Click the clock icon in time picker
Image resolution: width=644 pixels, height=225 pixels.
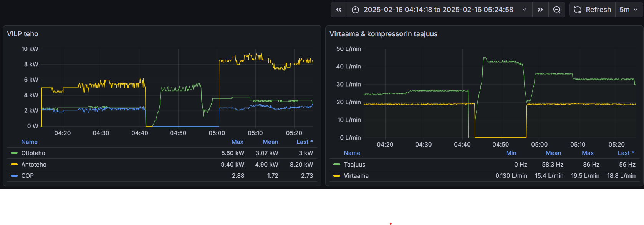(x=355, y=10)
